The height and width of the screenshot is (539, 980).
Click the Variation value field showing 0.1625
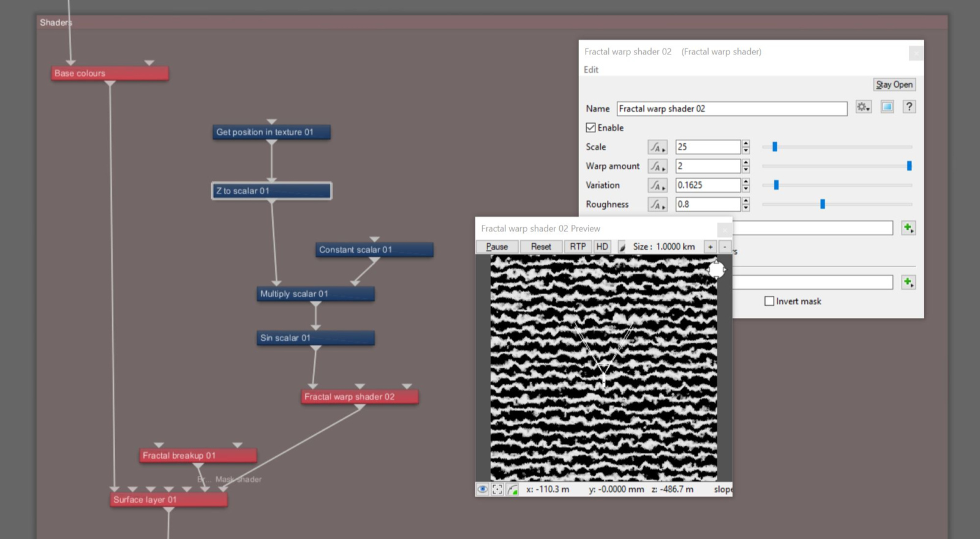(x=708, y=185)
